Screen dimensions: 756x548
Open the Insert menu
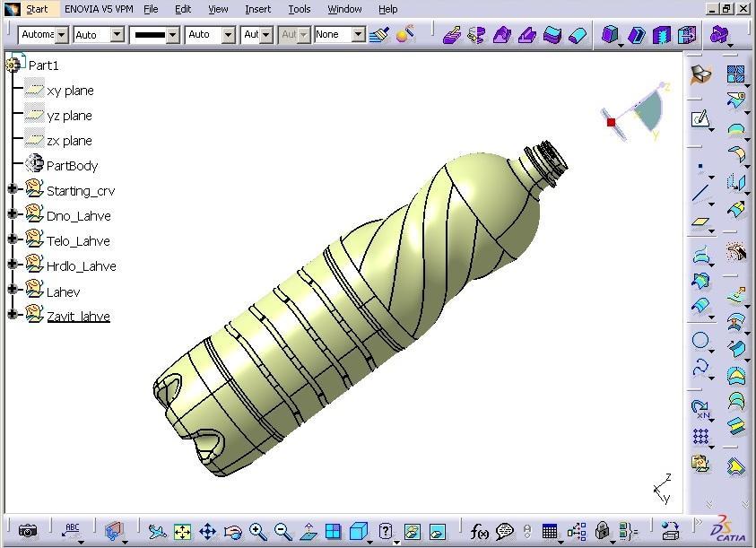(258, 9)
